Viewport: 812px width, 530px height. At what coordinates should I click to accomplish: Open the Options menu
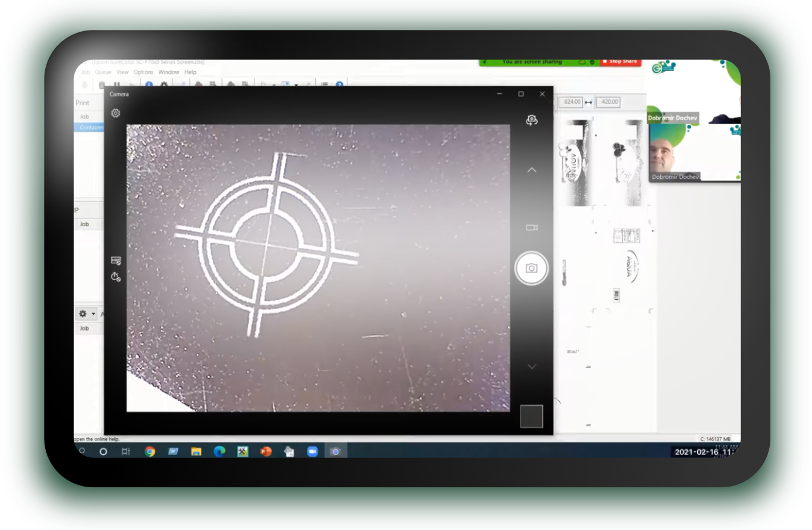143,72
